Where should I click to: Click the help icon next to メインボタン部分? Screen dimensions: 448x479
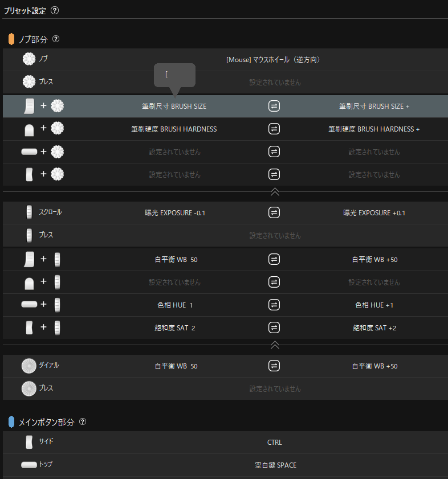click(x=83, y=422)
